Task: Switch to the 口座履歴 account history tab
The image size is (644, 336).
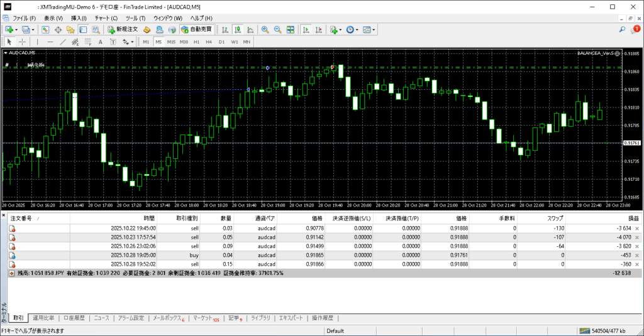Action: [x=74, y=318]
